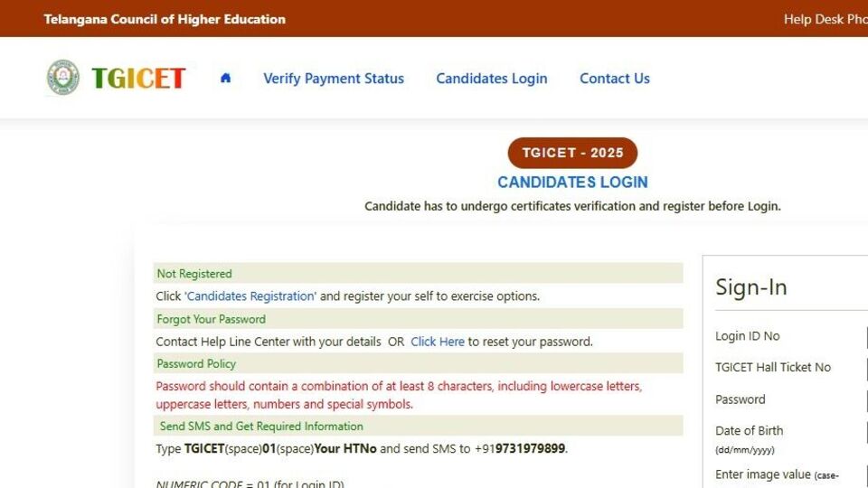Click the Help Desk Phone text
Screen dimensions: 868x488
[x=825, y=19]
